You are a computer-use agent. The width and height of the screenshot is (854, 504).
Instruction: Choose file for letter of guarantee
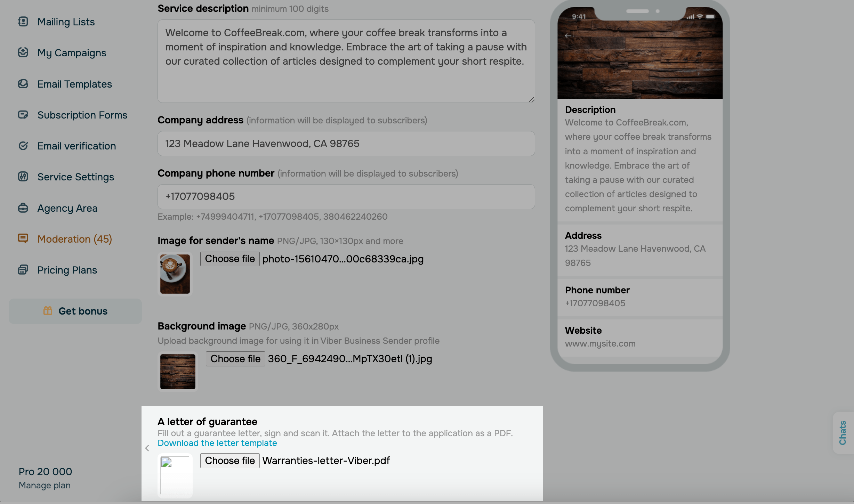[229, 461]
